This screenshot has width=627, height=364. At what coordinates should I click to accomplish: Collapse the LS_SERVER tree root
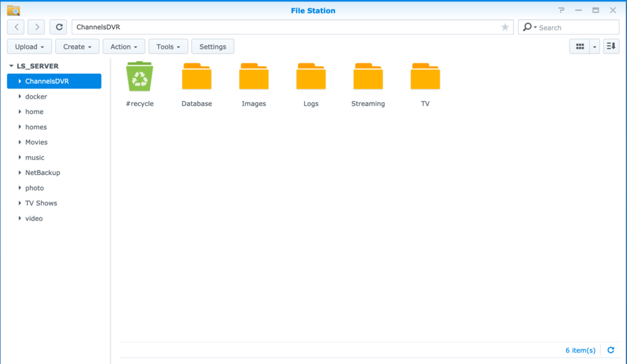(11, 66)
